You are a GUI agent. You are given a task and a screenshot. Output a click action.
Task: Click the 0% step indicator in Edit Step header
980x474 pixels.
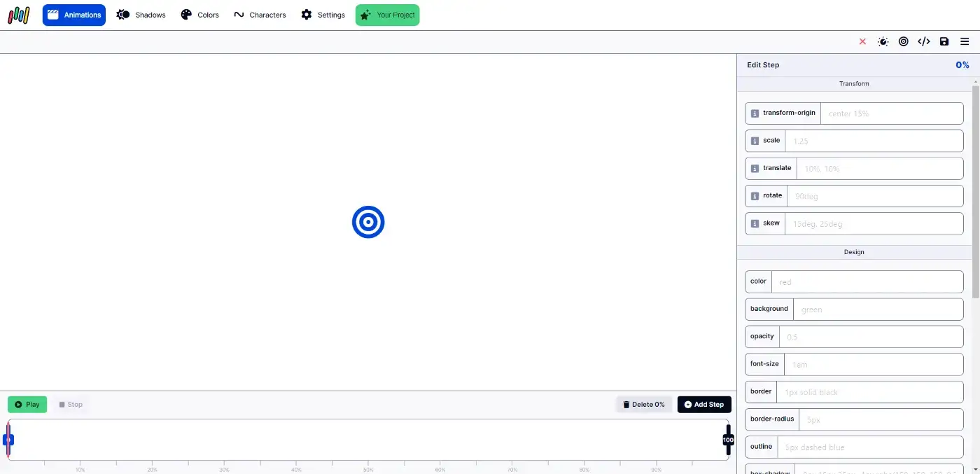pos(962,65)
